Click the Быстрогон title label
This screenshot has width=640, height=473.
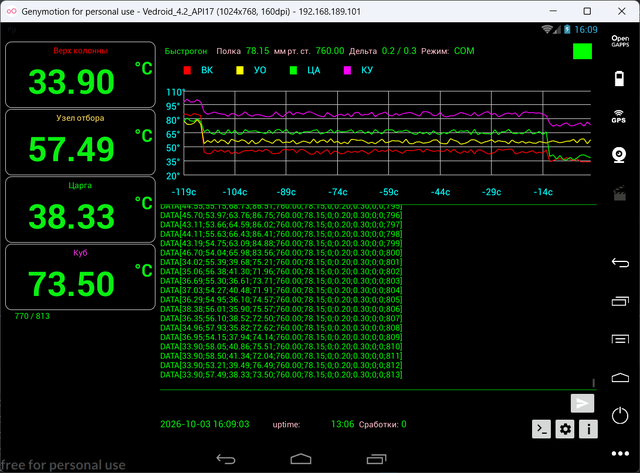point(186,51)
